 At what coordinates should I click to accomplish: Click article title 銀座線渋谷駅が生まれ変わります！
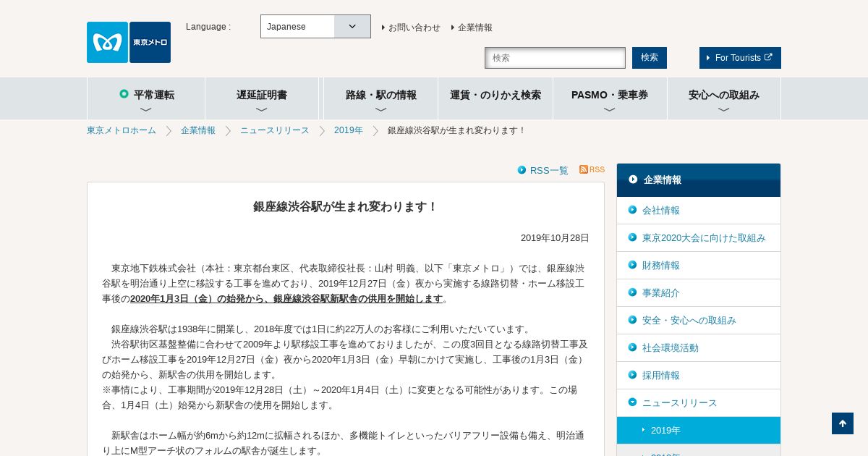[346, 207]
